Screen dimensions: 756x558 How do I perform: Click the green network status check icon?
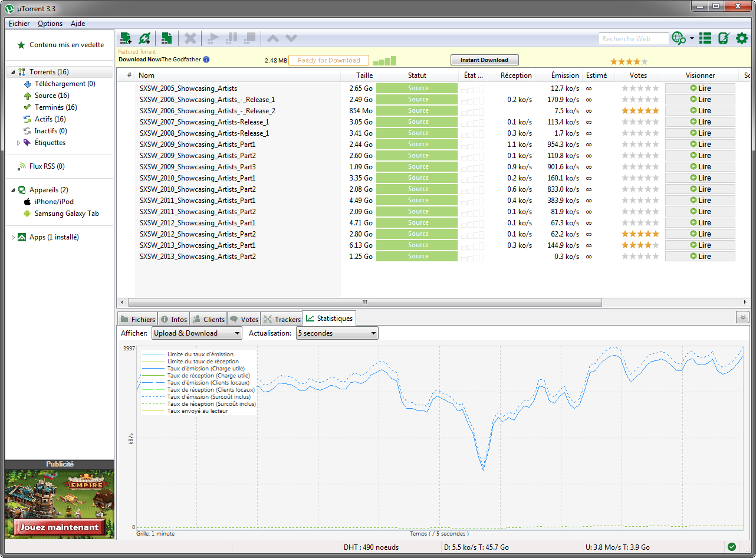pyautogui.click(x=732, y=547)
